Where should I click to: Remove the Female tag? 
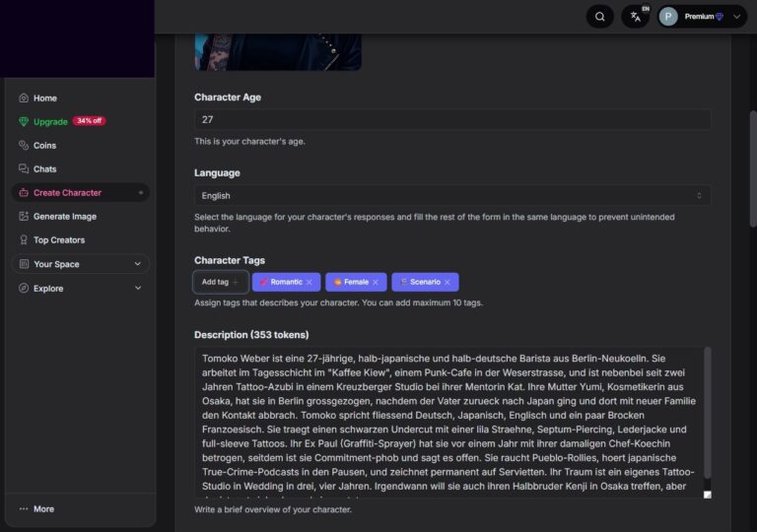point(375,282)
